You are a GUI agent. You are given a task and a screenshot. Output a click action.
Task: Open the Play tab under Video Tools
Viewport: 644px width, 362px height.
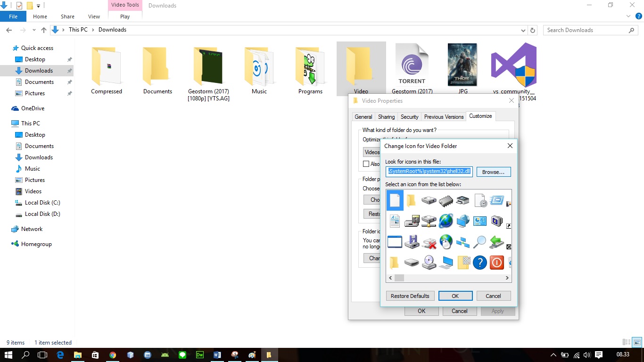click(x=125, y=16)
